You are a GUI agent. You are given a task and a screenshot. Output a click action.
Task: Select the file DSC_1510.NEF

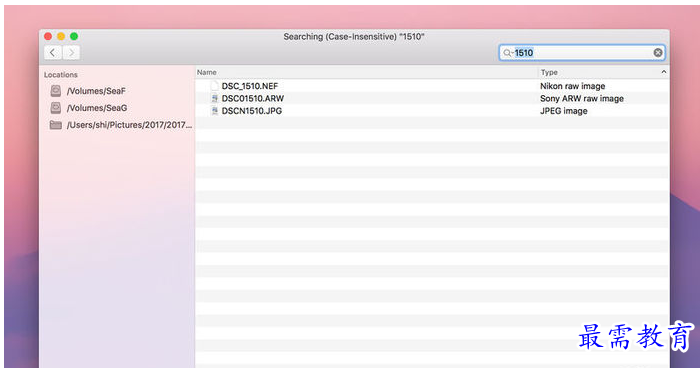click(x=250, y=86)
